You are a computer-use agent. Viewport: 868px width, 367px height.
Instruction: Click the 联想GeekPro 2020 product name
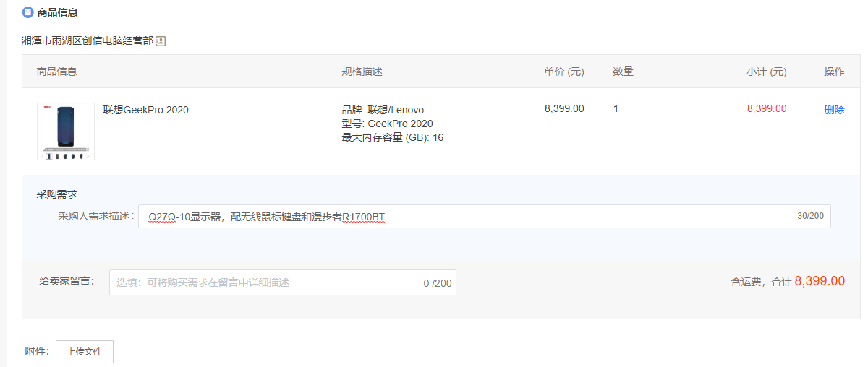click(146, 110)
